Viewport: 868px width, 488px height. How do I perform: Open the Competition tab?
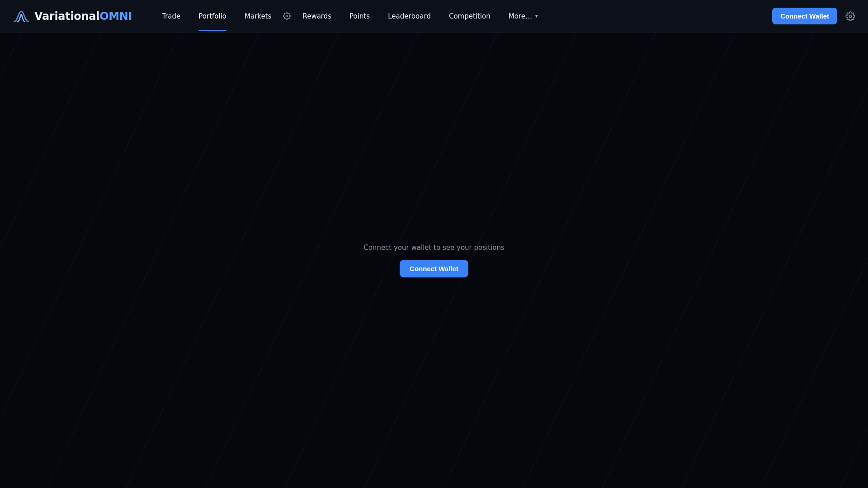[x=469, y=16]
